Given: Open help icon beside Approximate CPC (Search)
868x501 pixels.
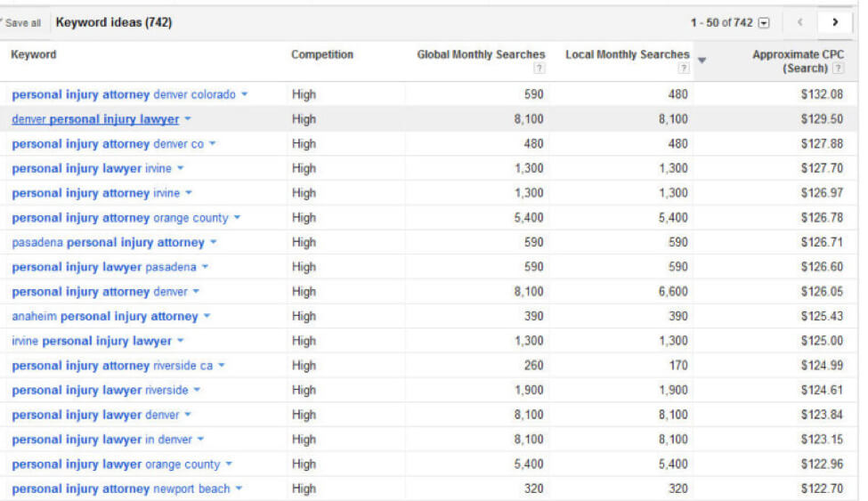Looking at the screenshot, I should (839, 69).
